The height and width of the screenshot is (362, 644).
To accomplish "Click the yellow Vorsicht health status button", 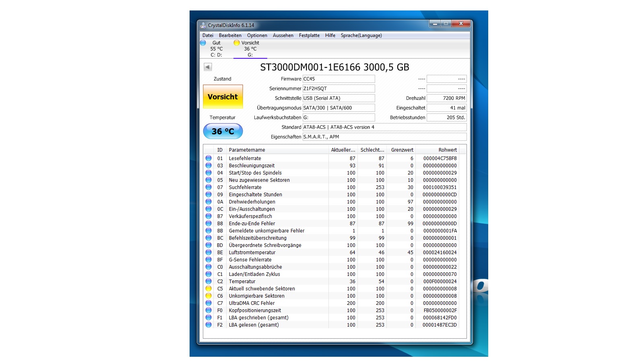I will pos(223,97).
